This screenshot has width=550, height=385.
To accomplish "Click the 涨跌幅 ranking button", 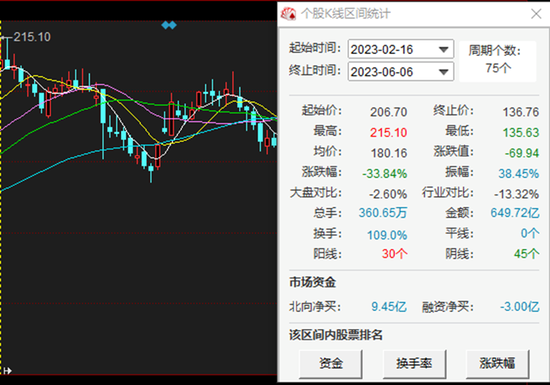I will 497,364.
